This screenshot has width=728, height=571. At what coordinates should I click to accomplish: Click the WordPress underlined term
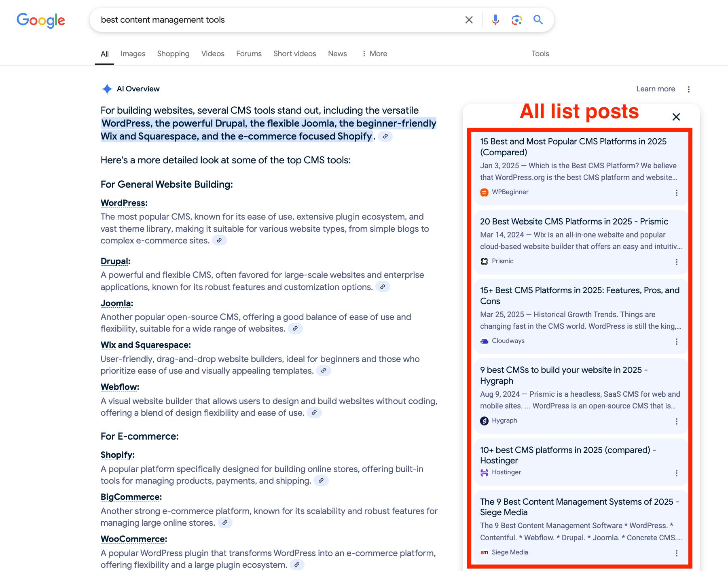point(123,203)
